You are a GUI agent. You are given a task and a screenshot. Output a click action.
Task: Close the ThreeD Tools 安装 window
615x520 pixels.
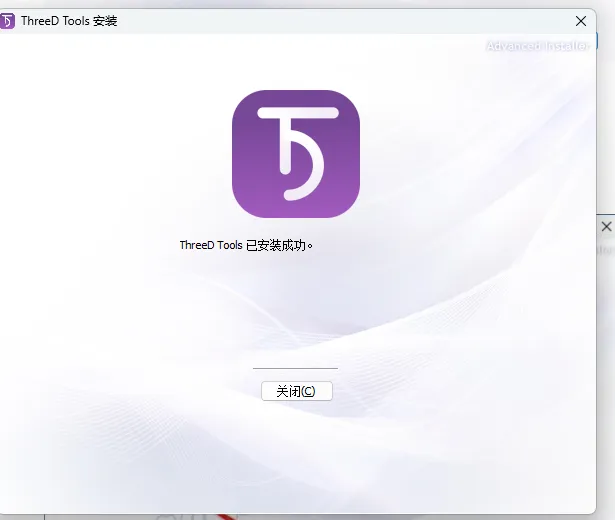(581, 21)
